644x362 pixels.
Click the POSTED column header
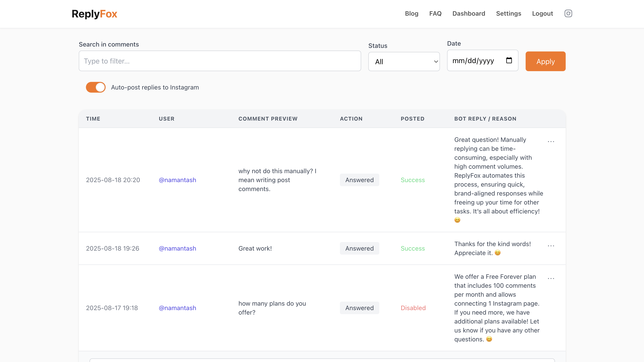412,119
